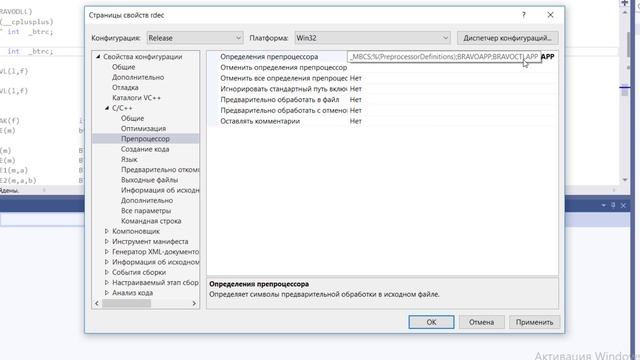
Task: Select the Каталоги VC++ tree item
Action: pos(136,98)
